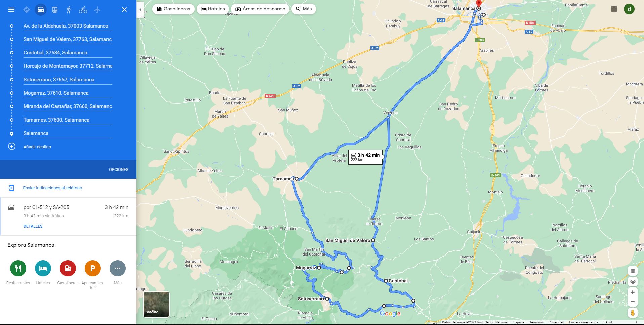Select the driving mode radio icon

point(41,10)
